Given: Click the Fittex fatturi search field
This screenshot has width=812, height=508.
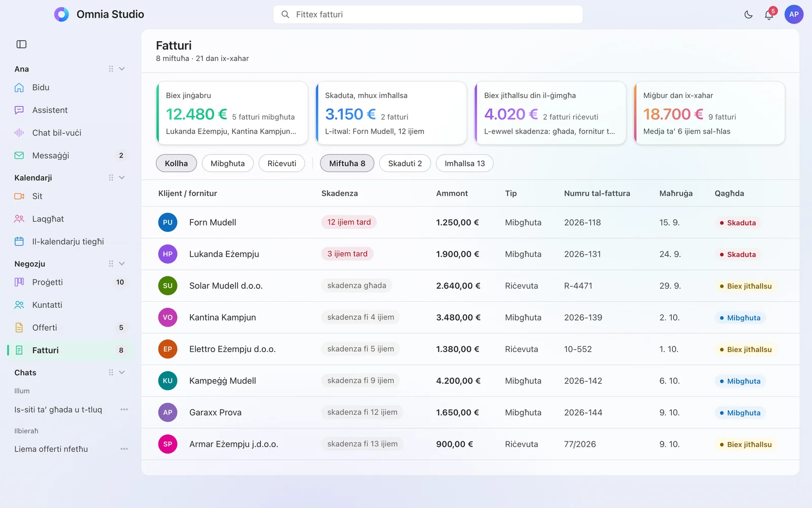Looking at the screenshot, I should (x=428, y=14).
